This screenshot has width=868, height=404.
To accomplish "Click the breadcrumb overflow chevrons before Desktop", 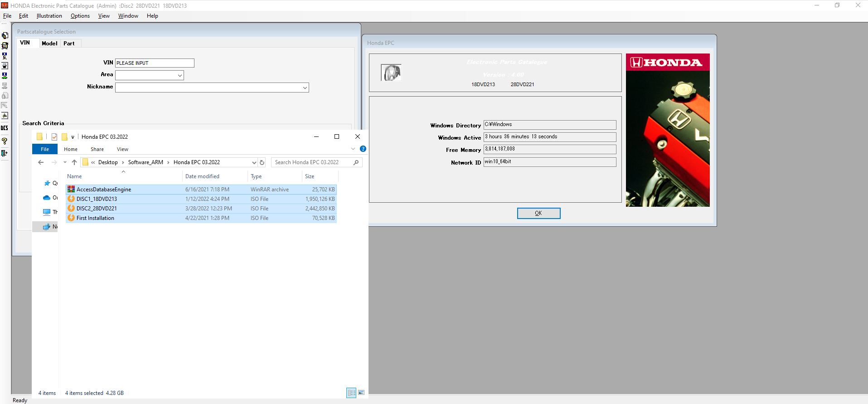I will [x=93, y=162].
